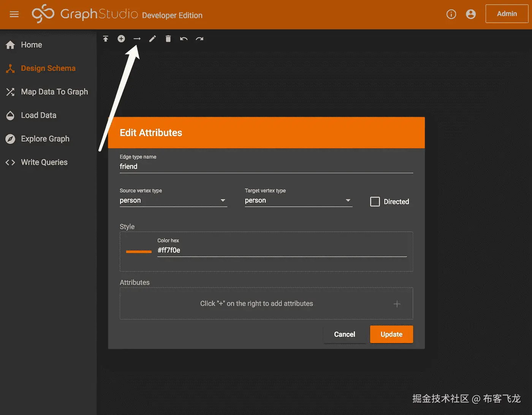This screenshot has height=415, width=532.
Task: Open the info icon in header
Action: click(x=451, y=14)
